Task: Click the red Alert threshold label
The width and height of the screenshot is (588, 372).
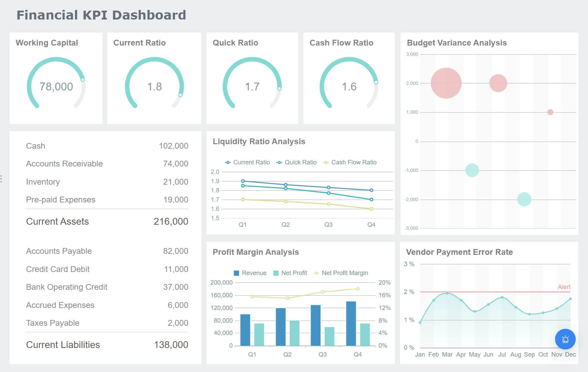Action: tap(564, 287)
